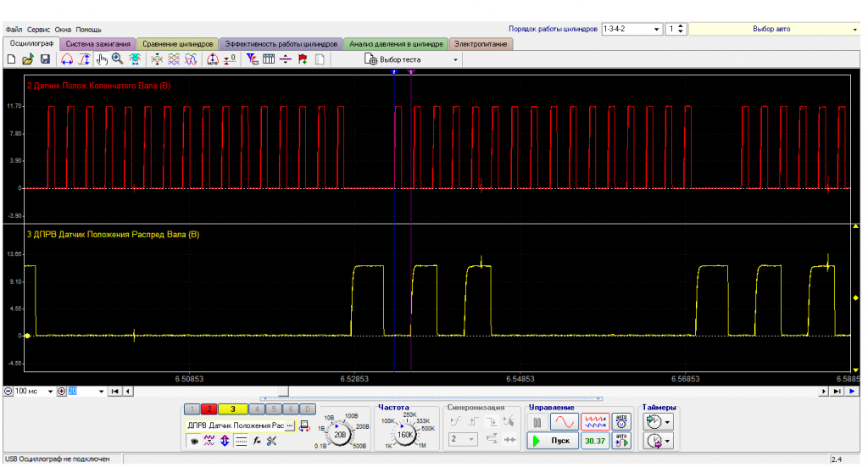Click the auto scale toolbar icon

coord(213,59)
